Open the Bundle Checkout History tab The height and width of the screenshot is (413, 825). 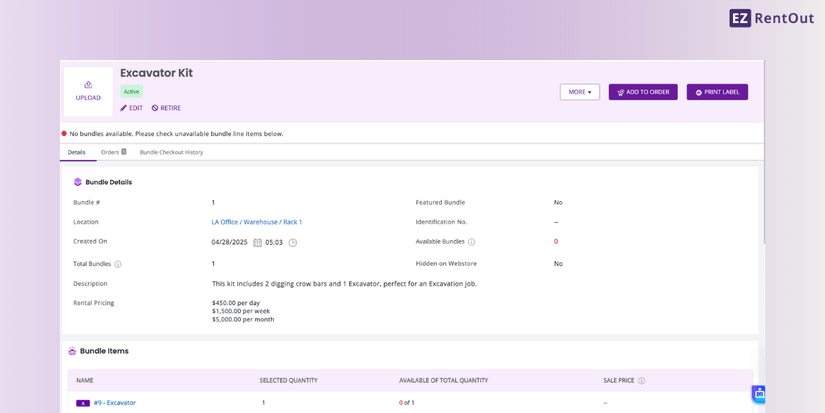coord(171,152)
